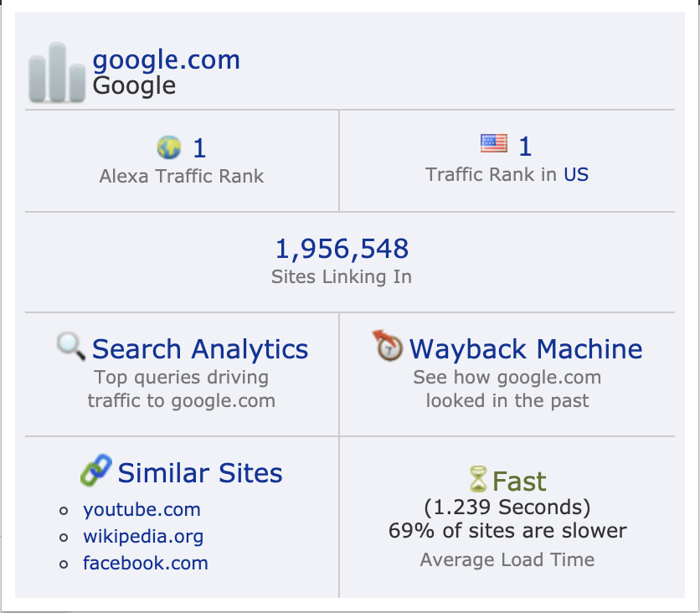Open the google.com title link
700x613 pixels.
[166, 59]
